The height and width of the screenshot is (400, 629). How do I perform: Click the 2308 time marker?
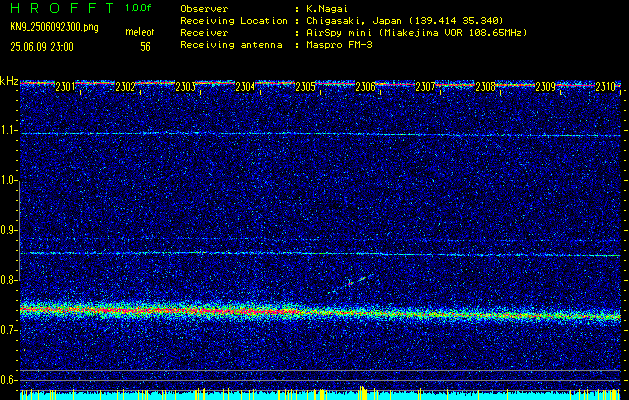pyautogui.click(x=485, y=86)
